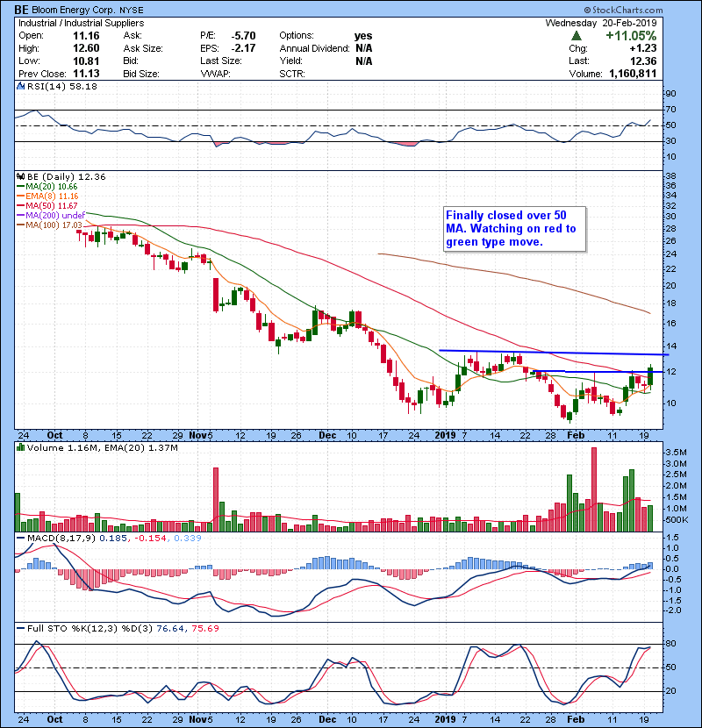Screen dimensions: 702x728
Task: Click the stochastic %D value 75.69
Action: (205, 629)
